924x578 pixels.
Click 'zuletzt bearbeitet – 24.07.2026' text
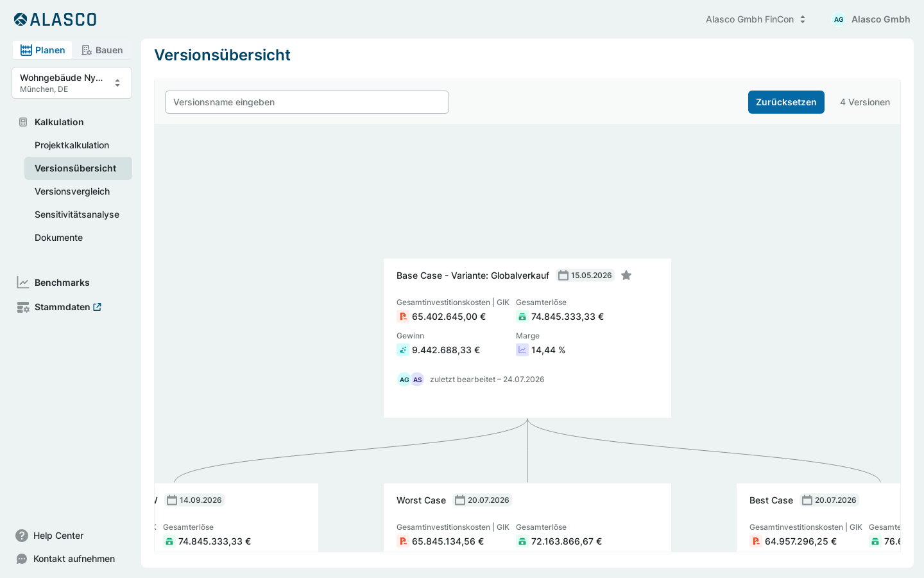(x=487, y=380)
